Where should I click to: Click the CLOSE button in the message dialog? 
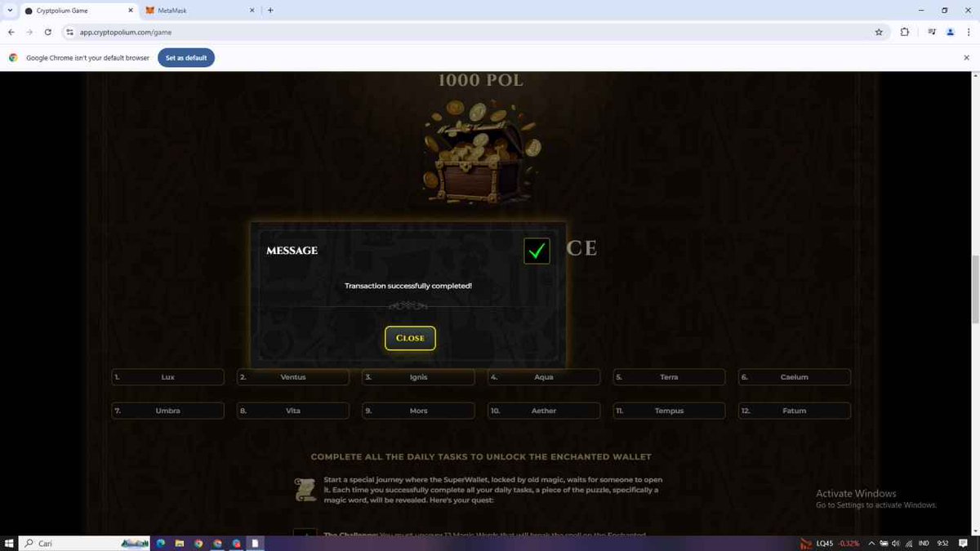click(410, 338)
